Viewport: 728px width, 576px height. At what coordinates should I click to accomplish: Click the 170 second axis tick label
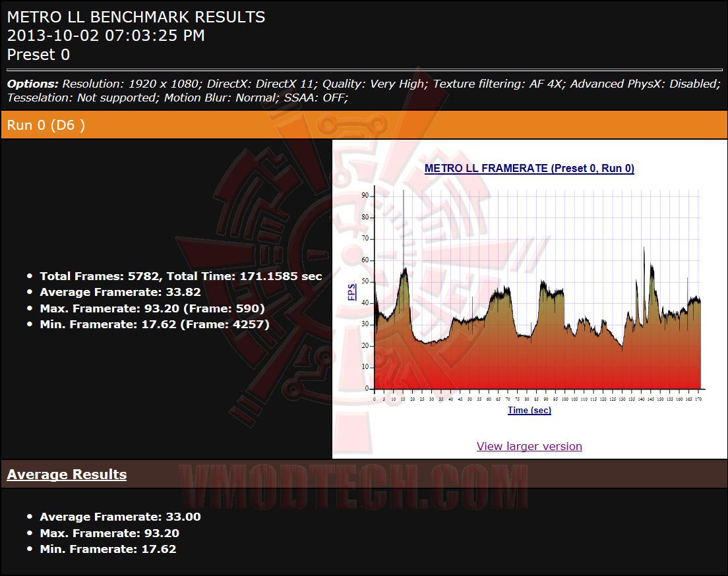(x=698, y=399)
